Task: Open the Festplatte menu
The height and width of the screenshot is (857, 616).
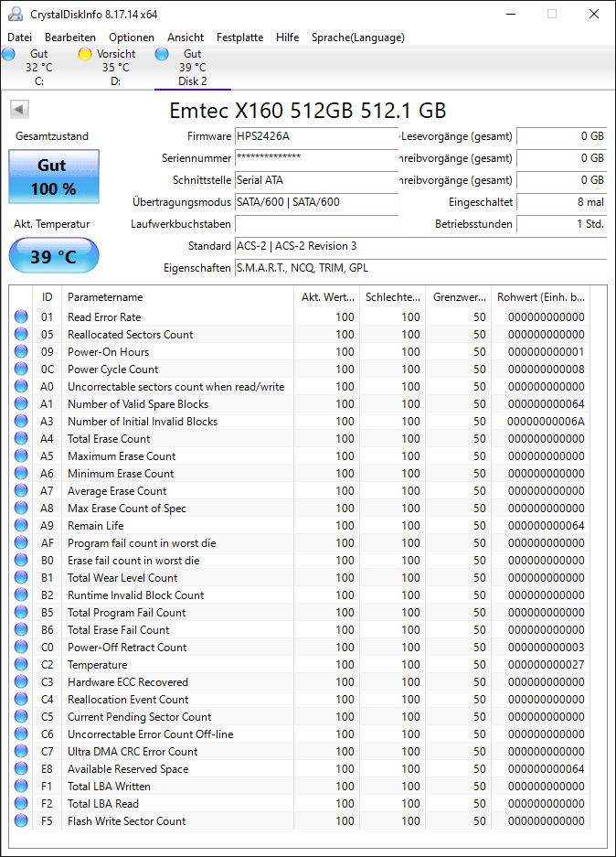Action: coord(239,37)
